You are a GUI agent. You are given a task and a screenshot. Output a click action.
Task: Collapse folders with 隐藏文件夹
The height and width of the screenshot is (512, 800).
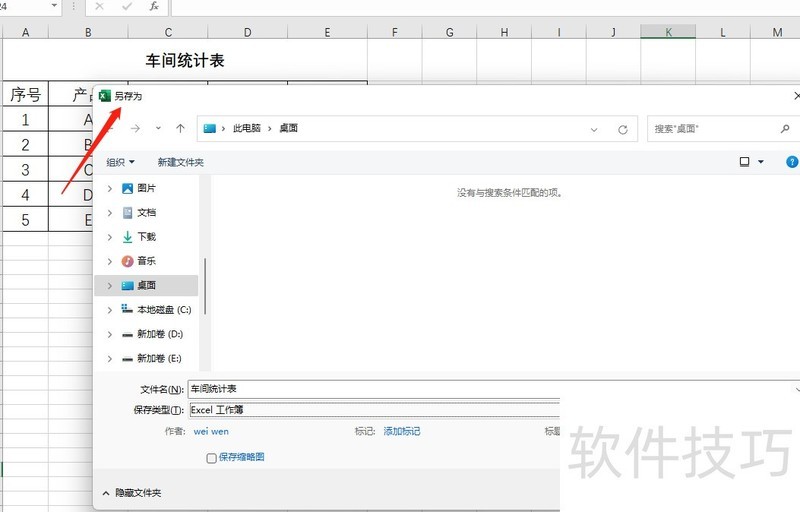point(132,493)
